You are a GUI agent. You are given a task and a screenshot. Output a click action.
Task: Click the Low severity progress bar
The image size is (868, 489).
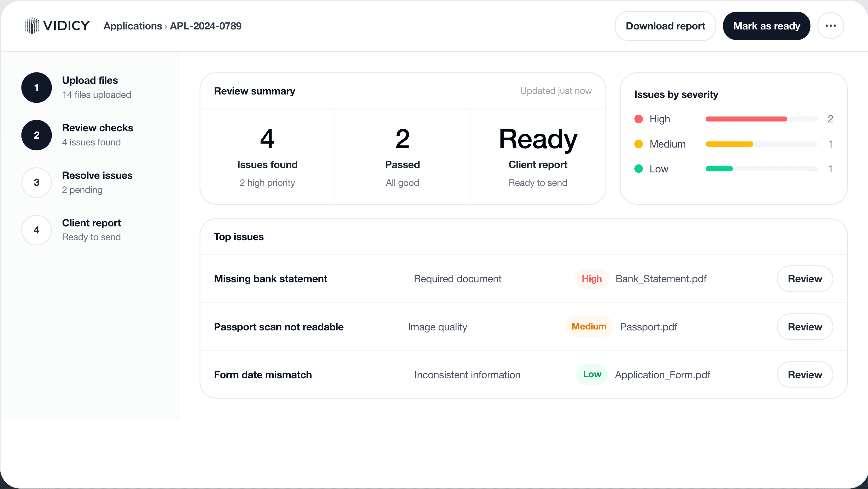(x=762, y=169)
